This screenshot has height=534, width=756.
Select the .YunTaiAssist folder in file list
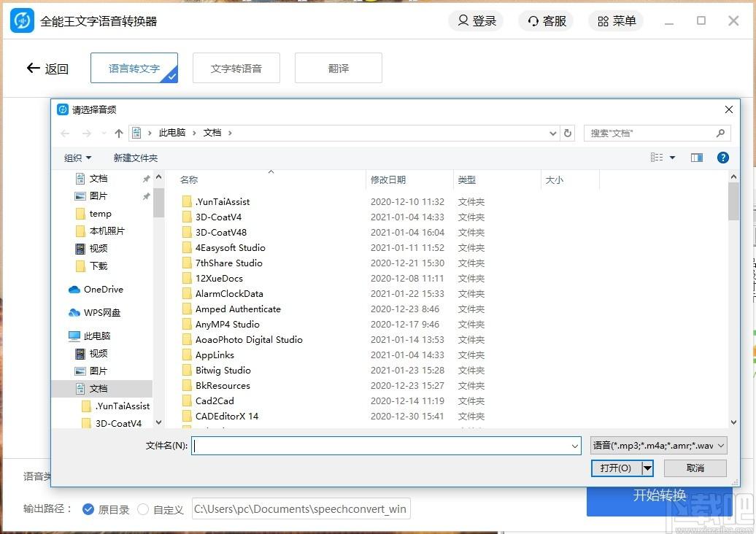point(223,202)
